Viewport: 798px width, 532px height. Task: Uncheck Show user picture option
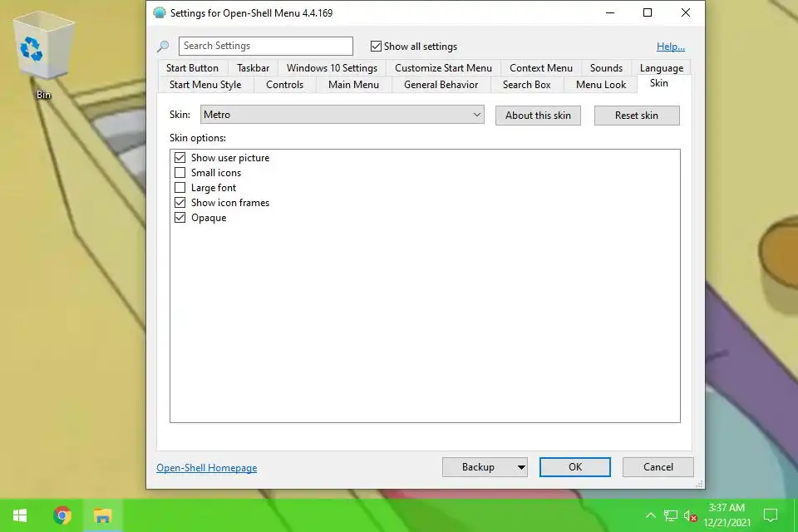point(180,157)
